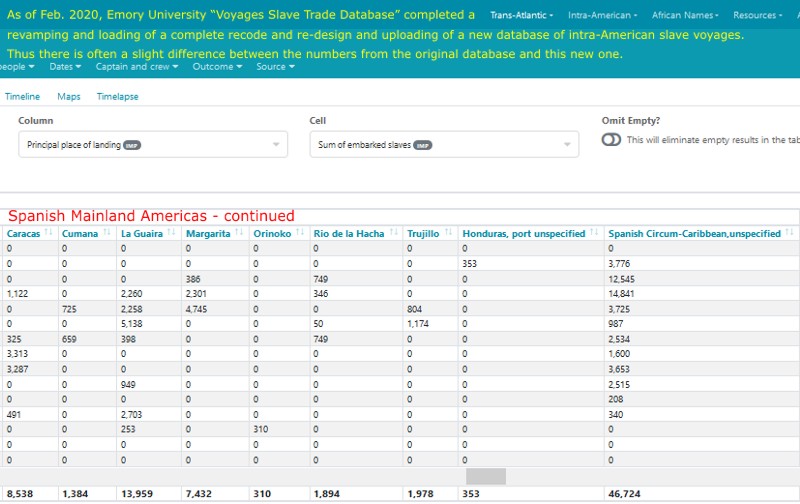
Task: Expand the Cell dropdown Sum of embarked slaves
Action: [x=444, y=145]
